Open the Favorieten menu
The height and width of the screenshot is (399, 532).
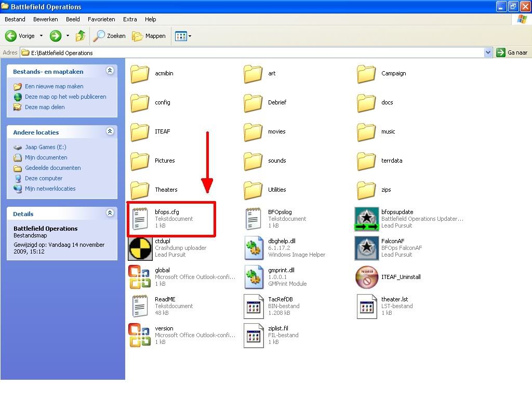101,19
